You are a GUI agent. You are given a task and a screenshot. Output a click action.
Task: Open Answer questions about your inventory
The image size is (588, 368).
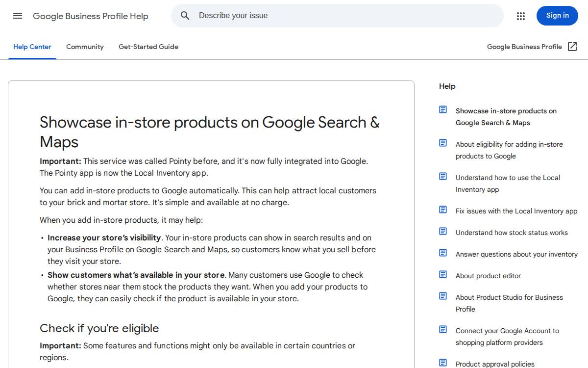[516, 254]
